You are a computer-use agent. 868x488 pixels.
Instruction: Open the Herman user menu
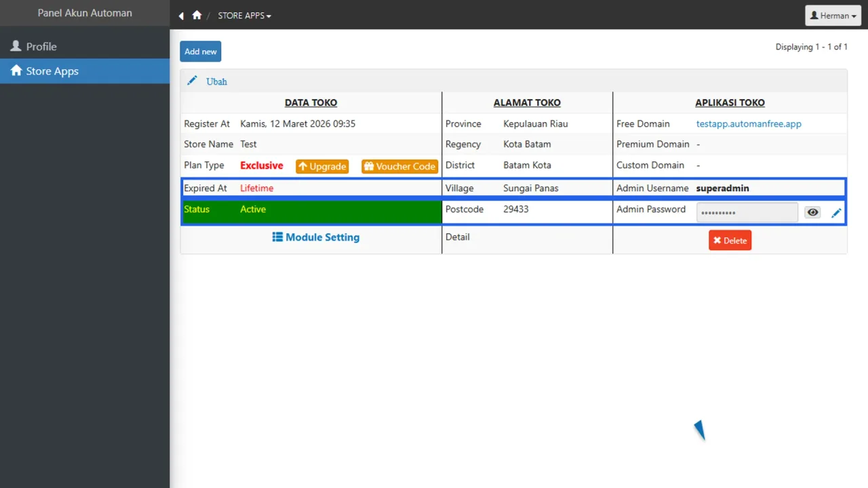[x=833, y=16]
